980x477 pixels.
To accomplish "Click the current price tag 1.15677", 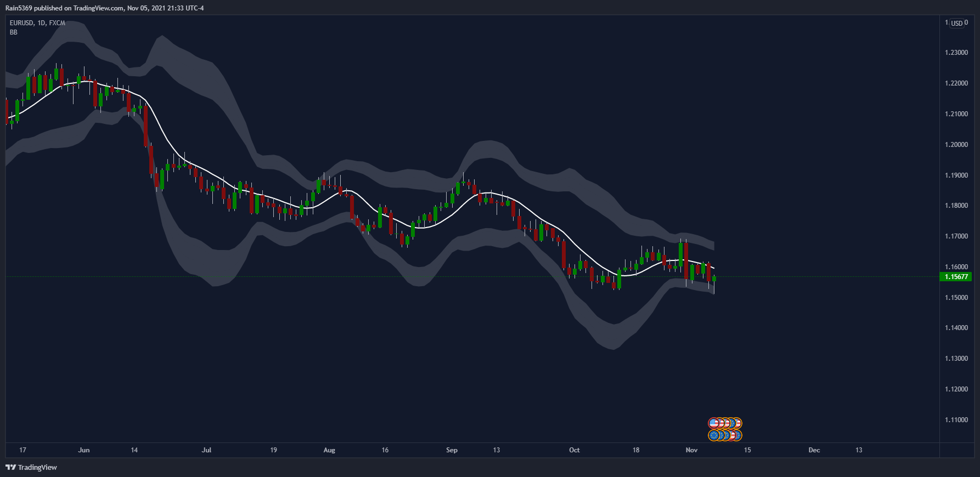I will pos(956,277).
